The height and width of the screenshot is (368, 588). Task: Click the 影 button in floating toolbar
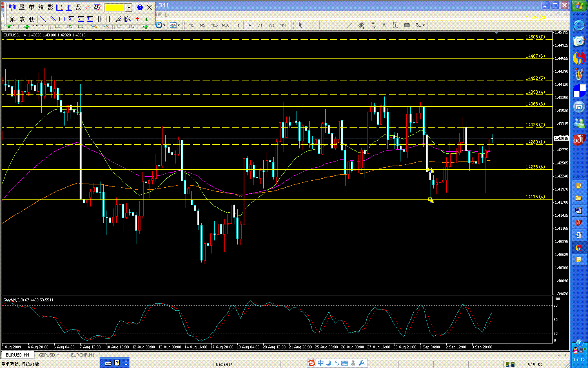50,7
